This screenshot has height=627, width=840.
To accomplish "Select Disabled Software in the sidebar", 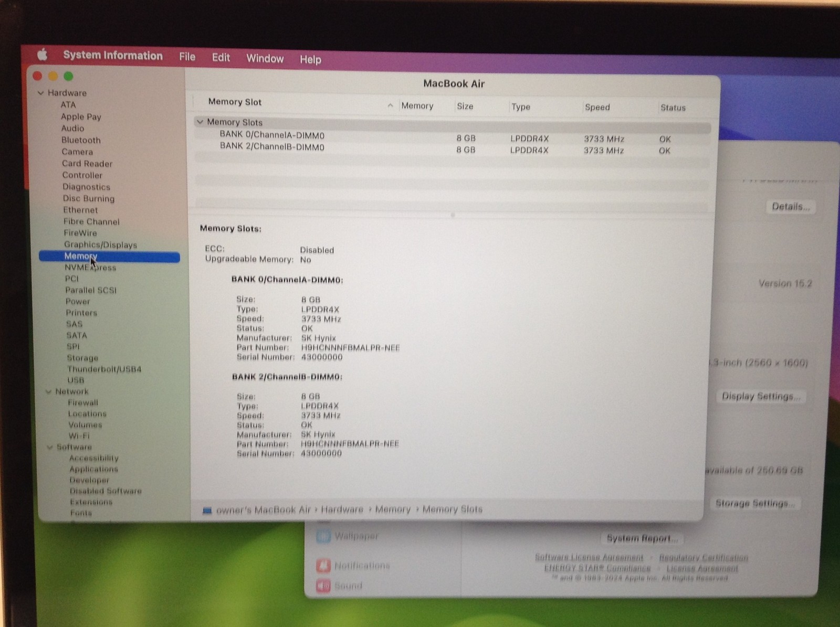I will pos(106,491).
